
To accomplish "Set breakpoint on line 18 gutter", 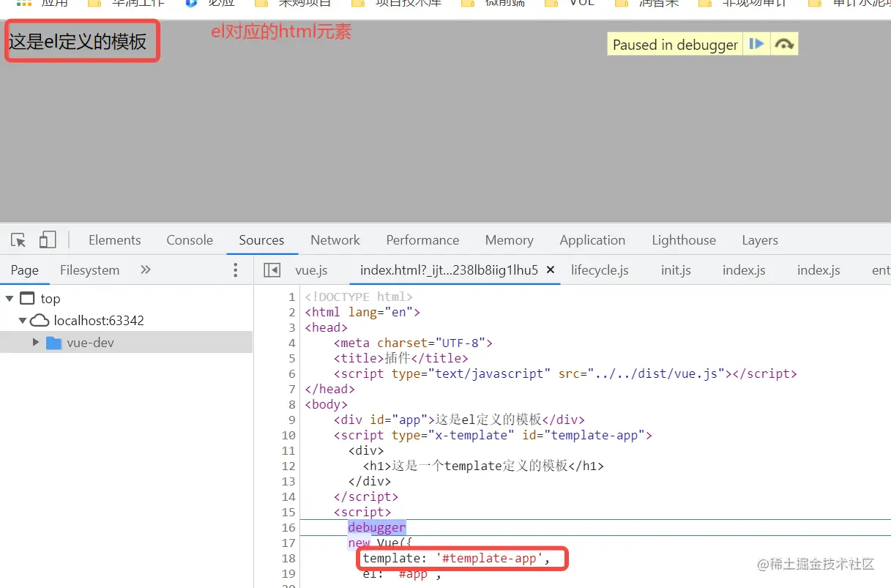I will (288, 558).
